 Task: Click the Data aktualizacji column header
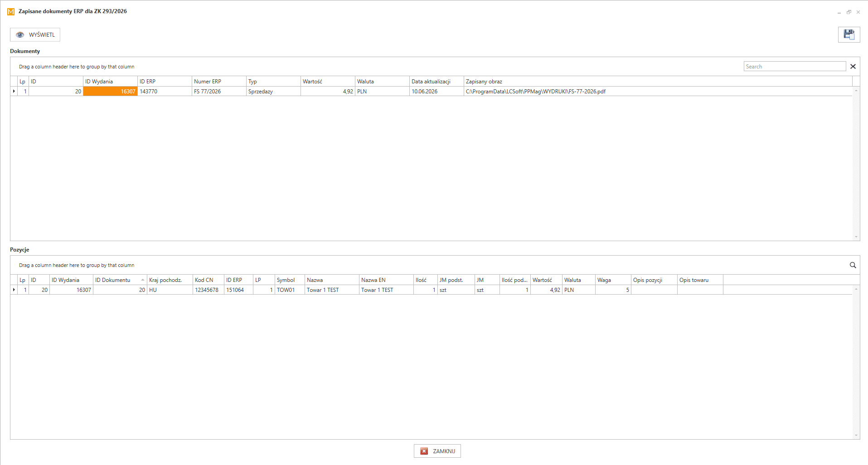pyautogui.click(x=436, y=82)
